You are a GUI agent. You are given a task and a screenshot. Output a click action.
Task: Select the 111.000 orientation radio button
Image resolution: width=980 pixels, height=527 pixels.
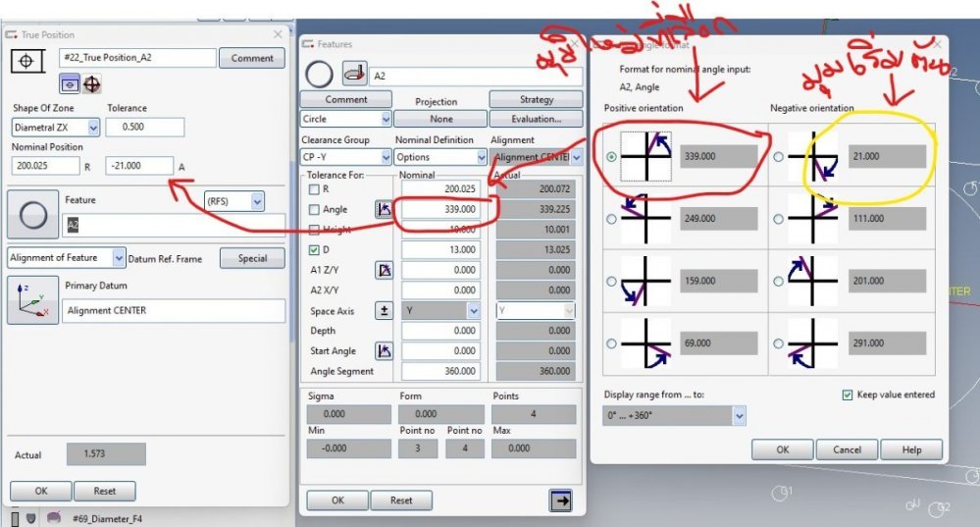(x=778, y=219)
